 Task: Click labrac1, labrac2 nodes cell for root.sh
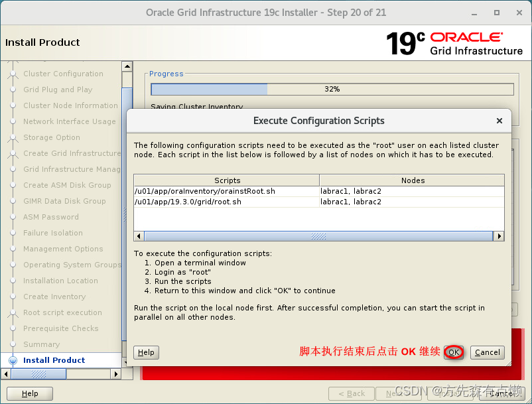point(411,202)
